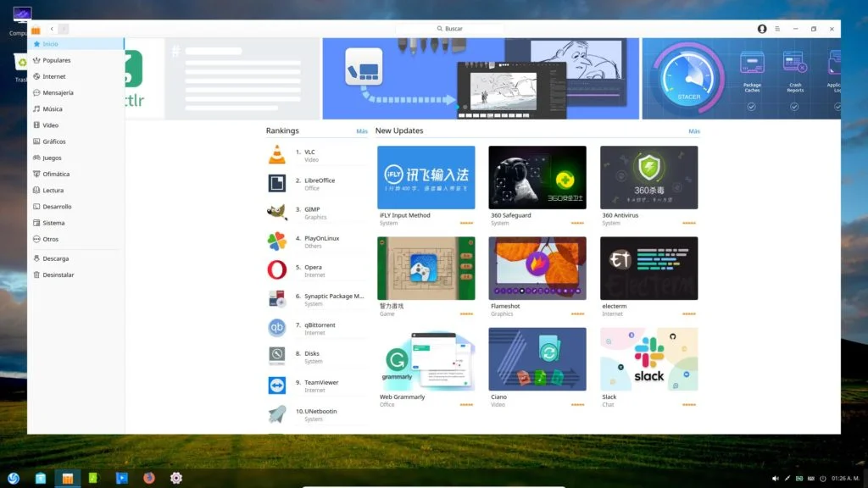
Task: Click the LibreOffice icon in rankings
Action: (x=277, y=183)
